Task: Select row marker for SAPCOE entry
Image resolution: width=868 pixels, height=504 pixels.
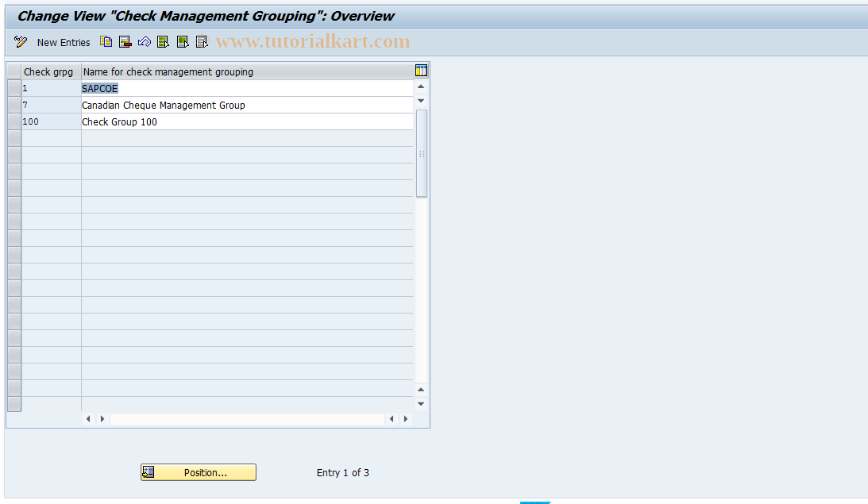Action: [14, 89]
